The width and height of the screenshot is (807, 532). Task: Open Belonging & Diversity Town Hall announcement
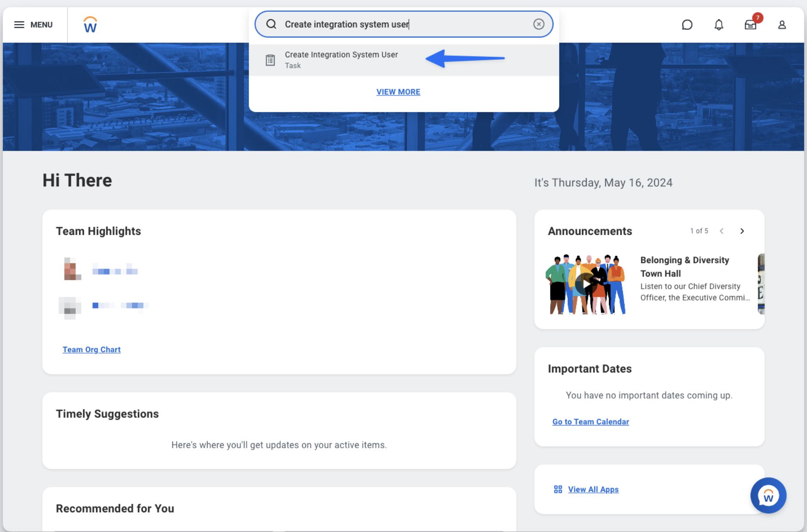684,266
